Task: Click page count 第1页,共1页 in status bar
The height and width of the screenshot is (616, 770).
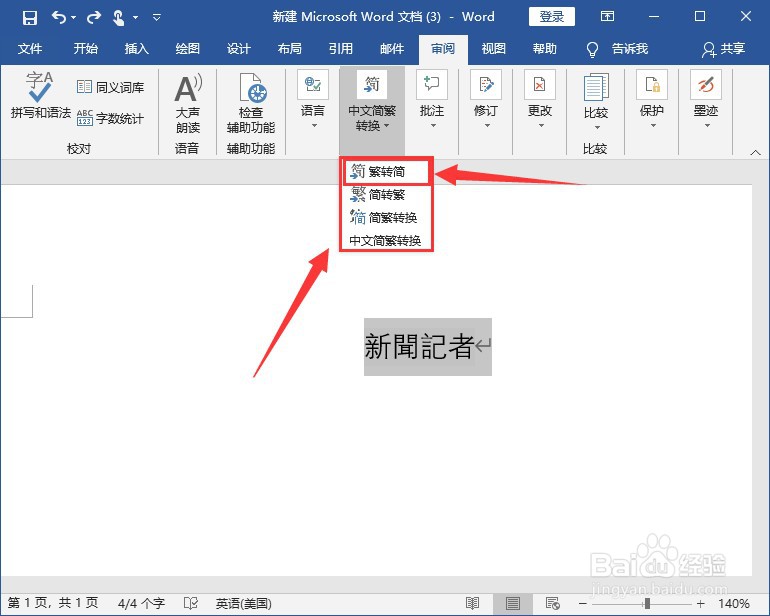Action: [53, 603]
